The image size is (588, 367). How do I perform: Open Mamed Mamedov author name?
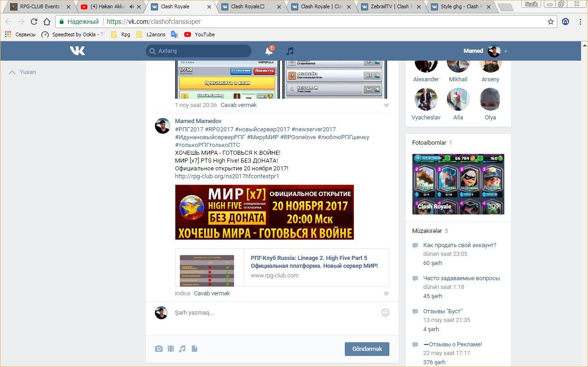[198, 121]
